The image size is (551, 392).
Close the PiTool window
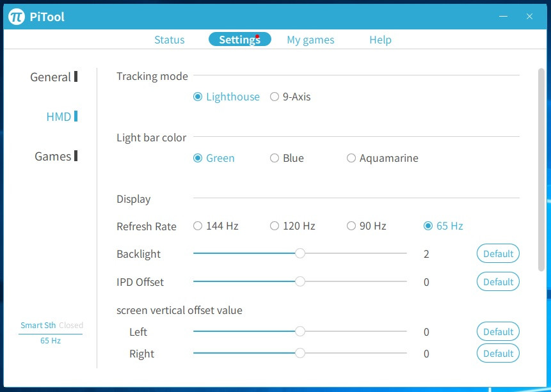(529, 17)
